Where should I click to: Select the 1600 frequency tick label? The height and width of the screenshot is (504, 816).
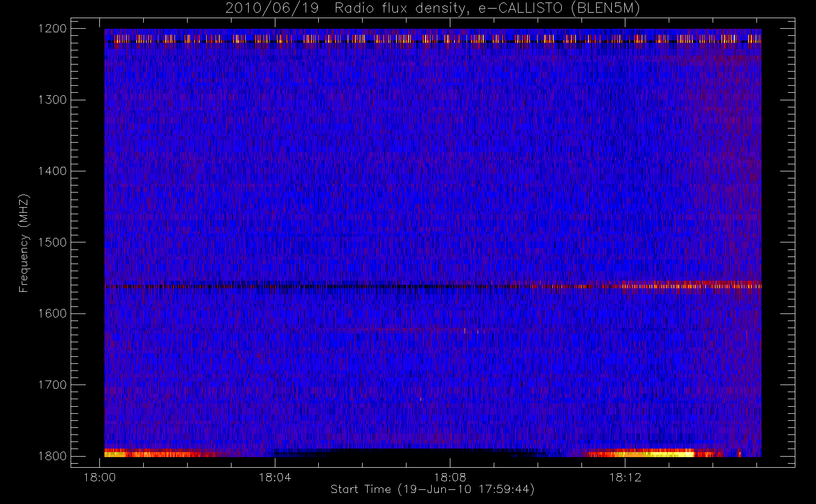point(52,313)
